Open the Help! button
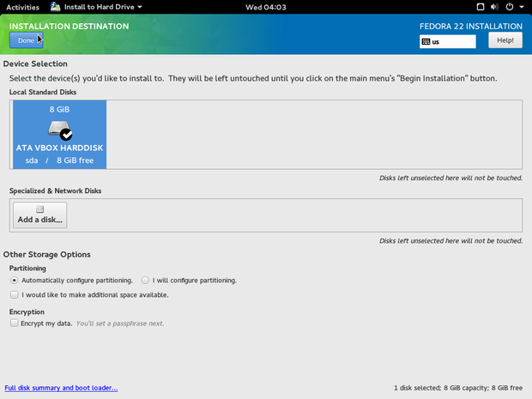This screenshot has height=399, width=532. pyautogui.click(x=505, y=40)
